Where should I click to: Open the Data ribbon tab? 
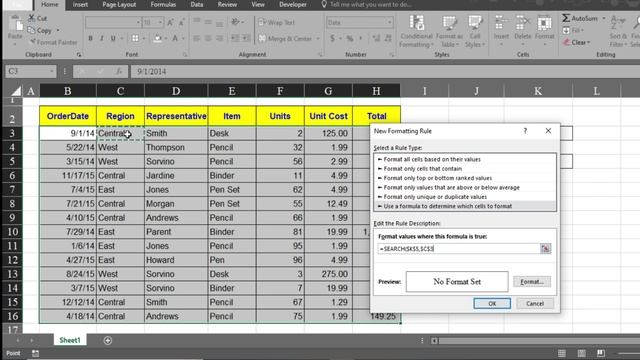[197, 4]
